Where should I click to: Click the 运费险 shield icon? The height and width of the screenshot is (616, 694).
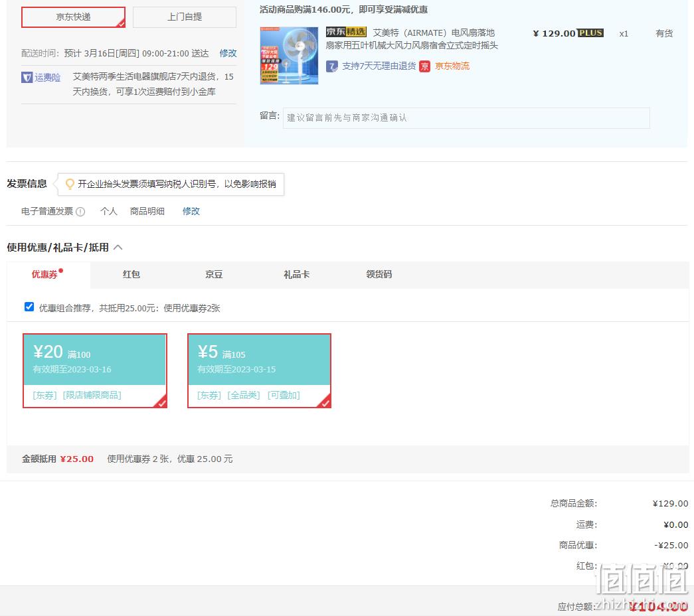pos(27,78)
